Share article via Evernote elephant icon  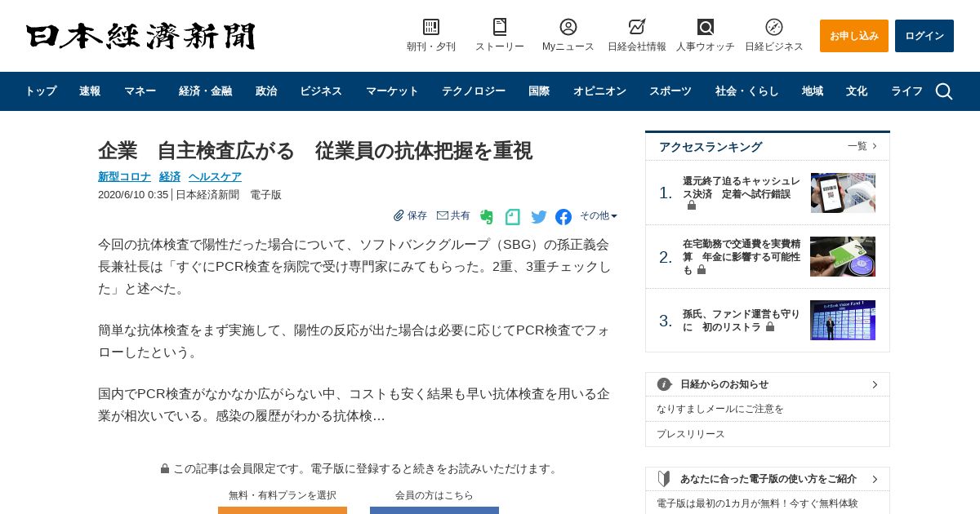click(x=487, y=217)
